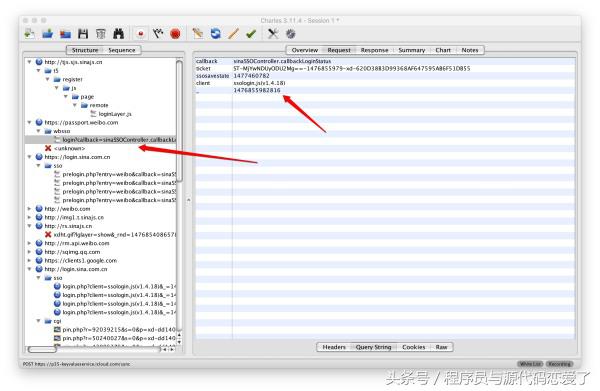Toggle Breakpoints red hexagon icon
Screen dimensions: 600x391
point(175,34)
